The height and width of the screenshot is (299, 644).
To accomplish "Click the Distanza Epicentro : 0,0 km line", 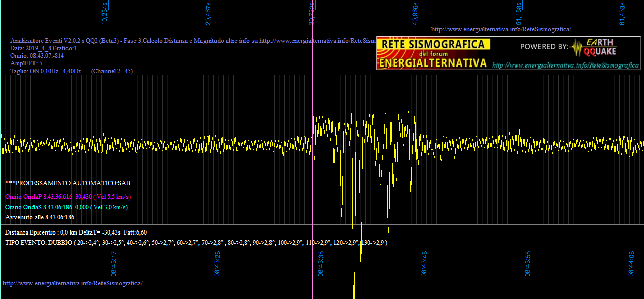I will (76, 232).
